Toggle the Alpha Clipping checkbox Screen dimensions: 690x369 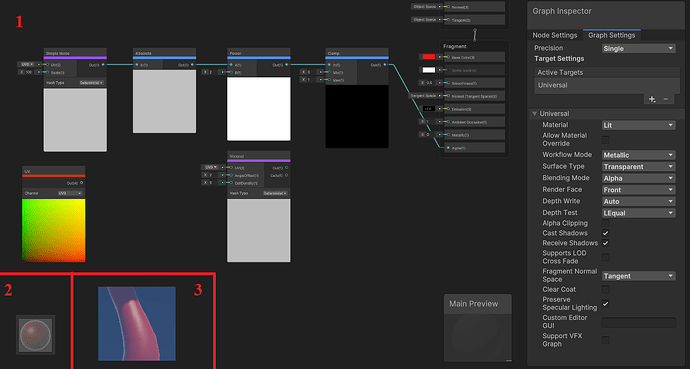pyautogui.click(x=606, y=223)
